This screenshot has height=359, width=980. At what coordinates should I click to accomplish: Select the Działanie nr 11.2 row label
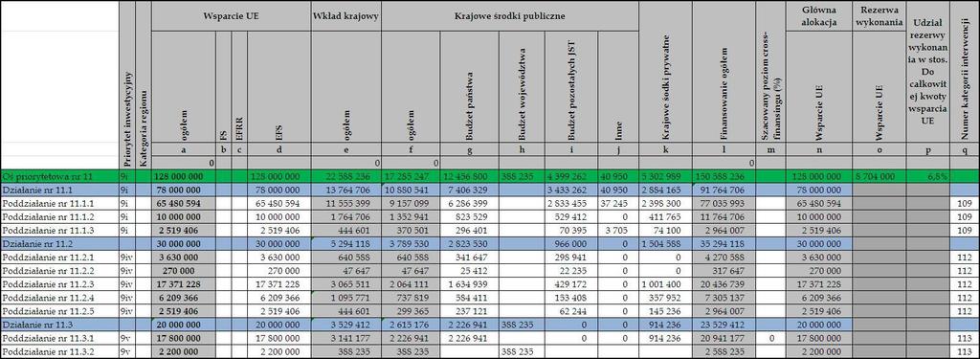click(59, 243)
